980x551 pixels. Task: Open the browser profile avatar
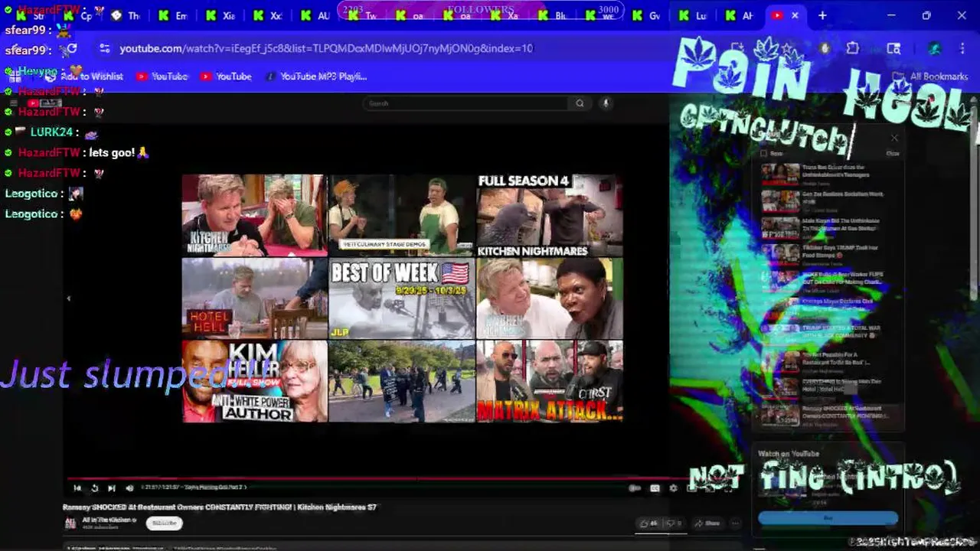click(x=934, y=48)
